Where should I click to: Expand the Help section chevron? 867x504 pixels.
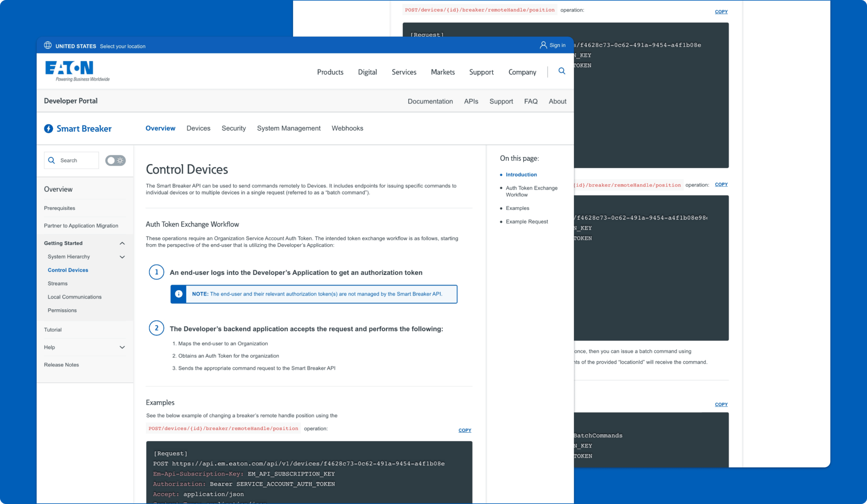pos(122,347)
